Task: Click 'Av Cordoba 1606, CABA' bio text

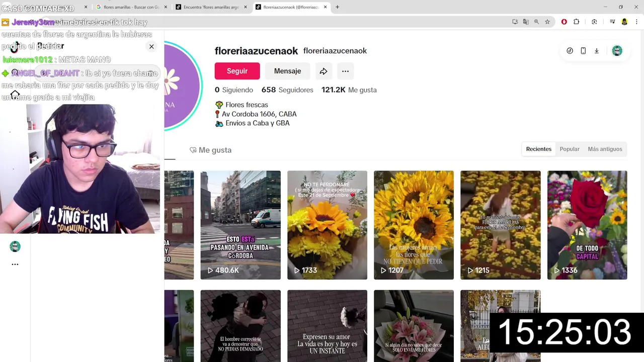Action: (259, 114)
